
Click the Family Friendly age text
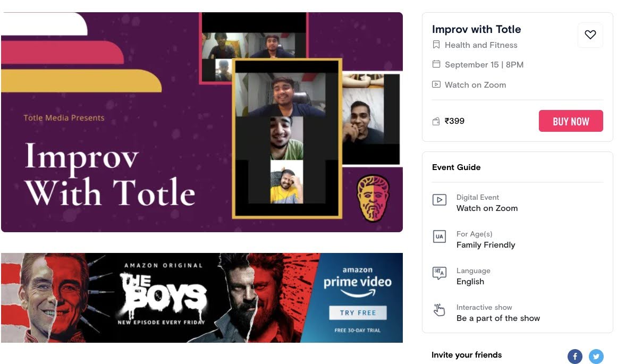[486, 245]
